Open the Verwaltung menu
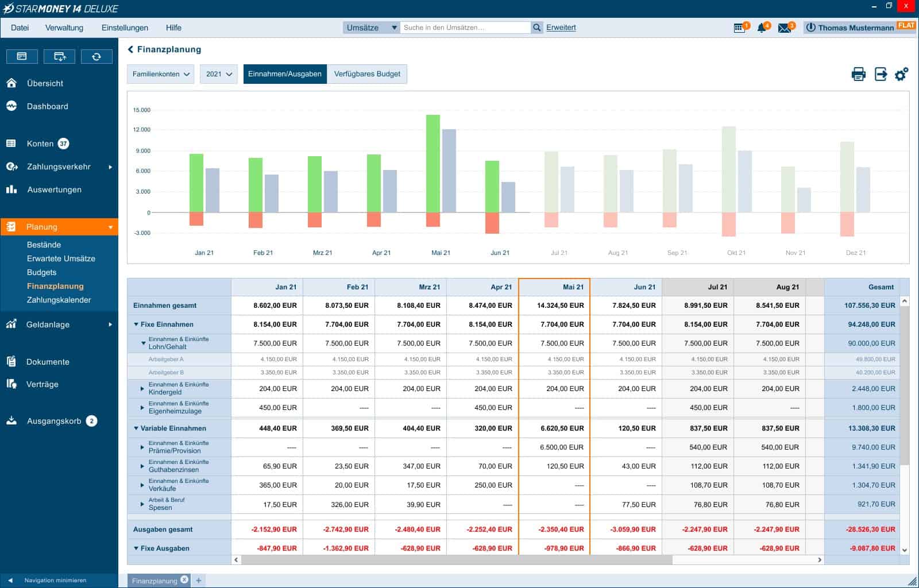919x588 pixels. point(64,28)
